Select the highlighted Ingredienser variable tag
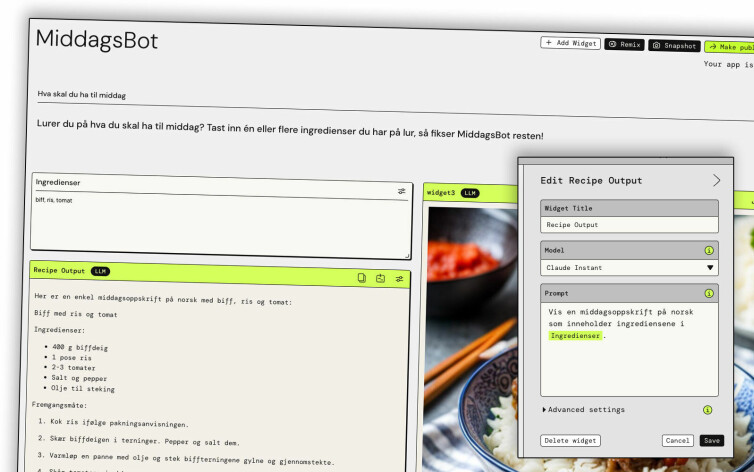Screen dimensions: 754x472 tap(575, 335)
